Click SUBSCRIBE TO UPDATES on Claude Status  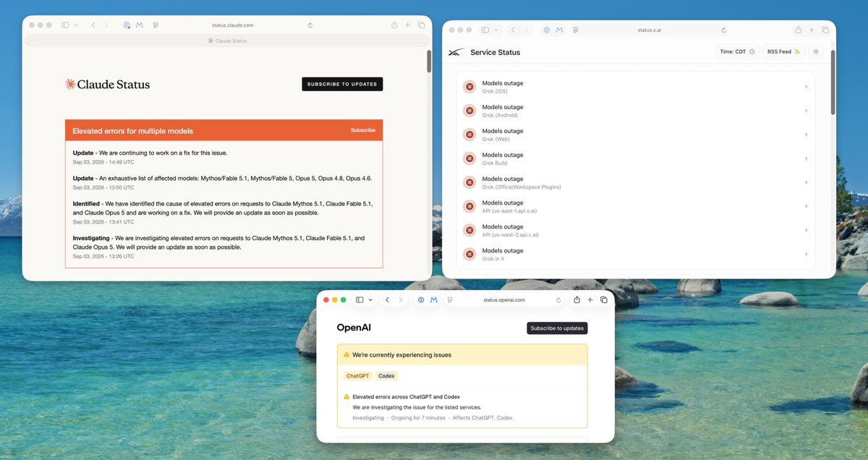click(x=342, y=84)
